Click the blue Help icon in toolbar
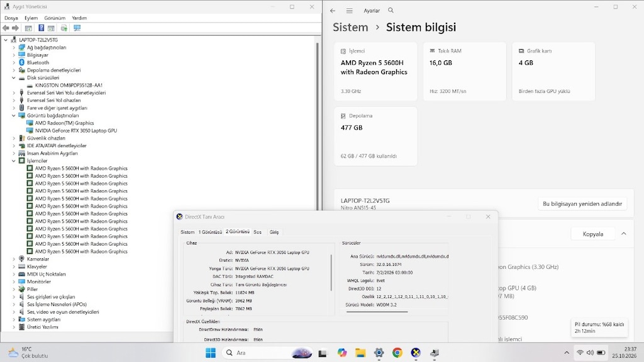The width and height of the screenshot is (644, 362). 41,28
